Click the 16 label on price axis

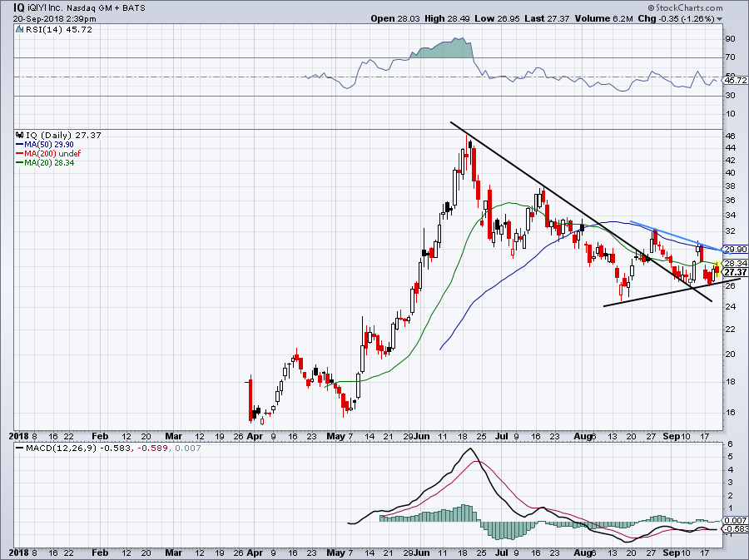click(x=731, y=413)
